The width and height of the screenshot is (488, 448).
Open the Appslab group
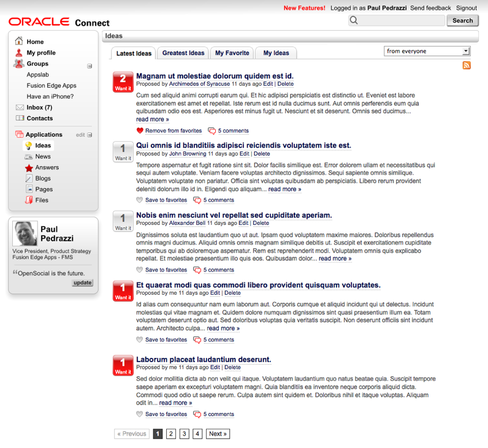click(37, 75)
